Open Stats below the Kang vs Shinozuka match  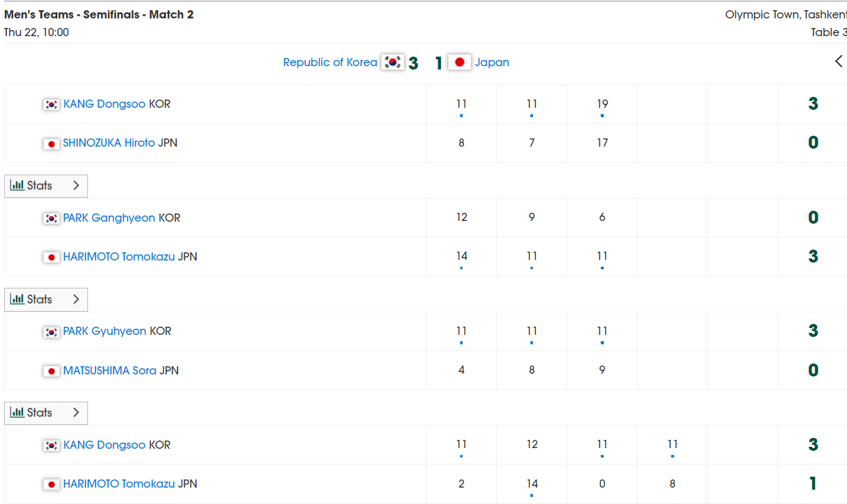[x=46, y=186]
